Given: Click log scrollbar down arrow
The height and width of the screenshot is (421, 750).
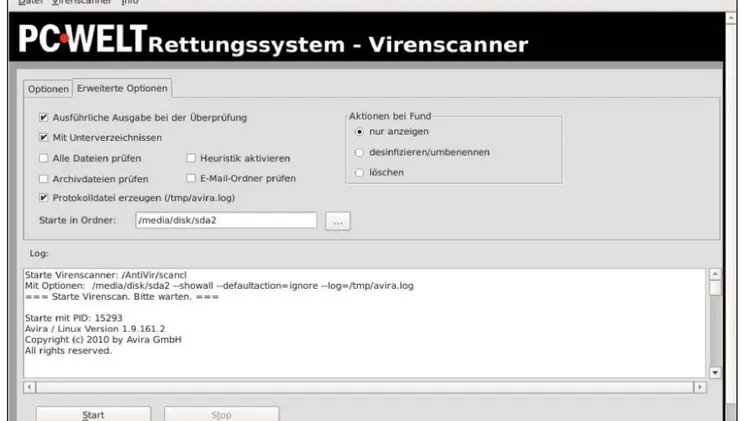Looking at the screenshot, I should [x=715, y=372].
